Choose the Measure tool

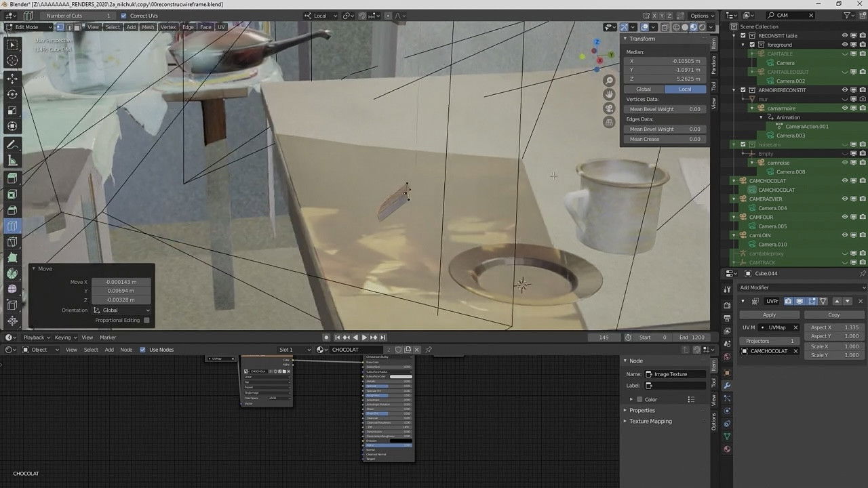pos(12,161)
